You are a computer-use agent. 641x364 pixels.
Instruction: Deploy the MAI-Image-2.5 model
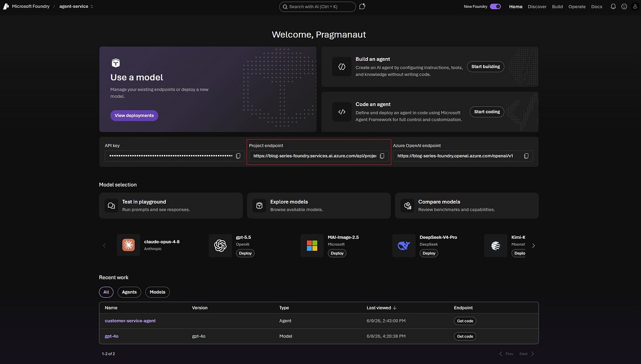click(x=337, y=253)
